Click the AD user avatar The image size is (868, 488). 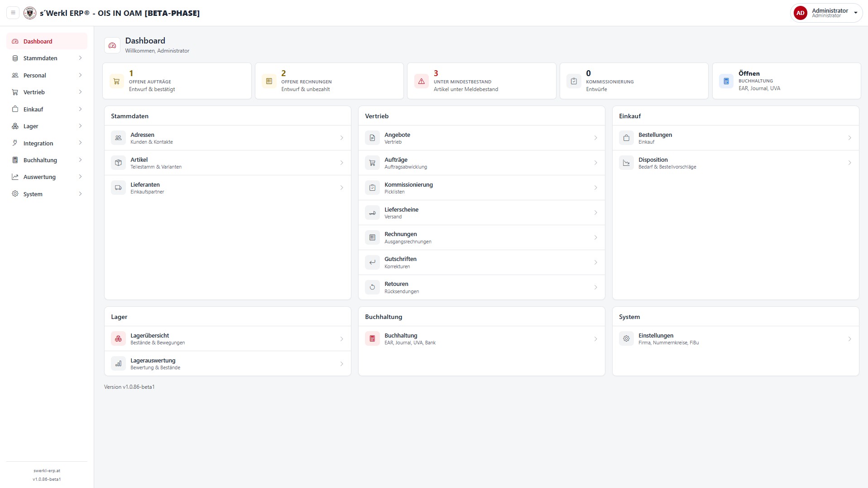(x=800, y=13)
